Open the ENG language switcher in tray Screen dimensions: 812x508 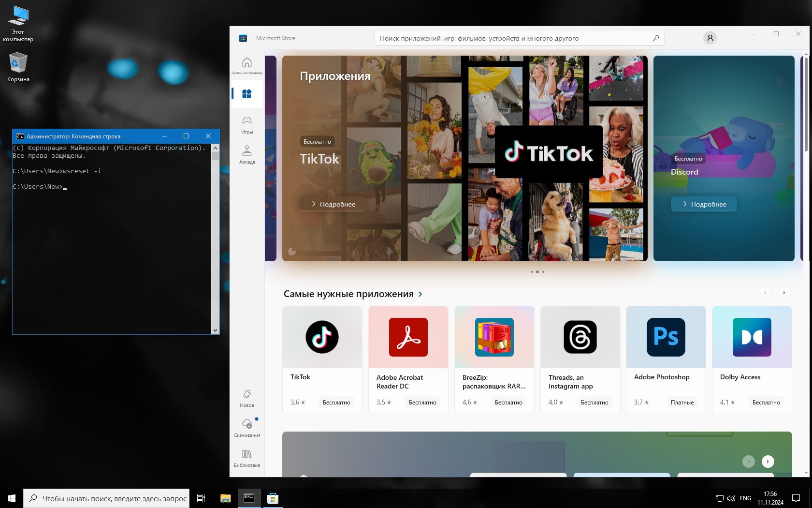(745, 498)
